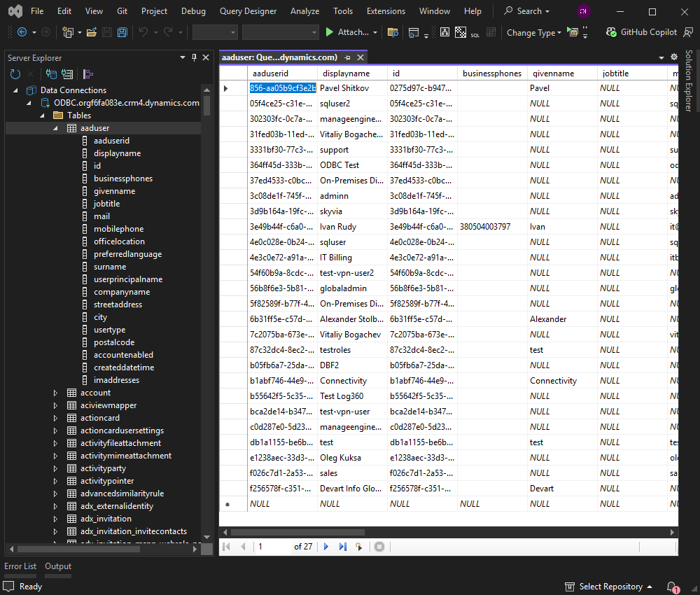Viewport: 700px width, 595px height.
Task: Click the current record number field
Action: point(273,547)
